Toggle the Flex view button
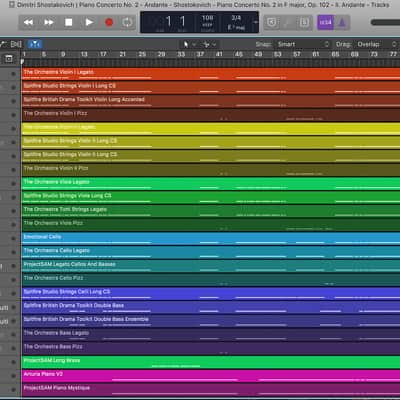This screenshot has width=400, height=400. click(16, 44)
